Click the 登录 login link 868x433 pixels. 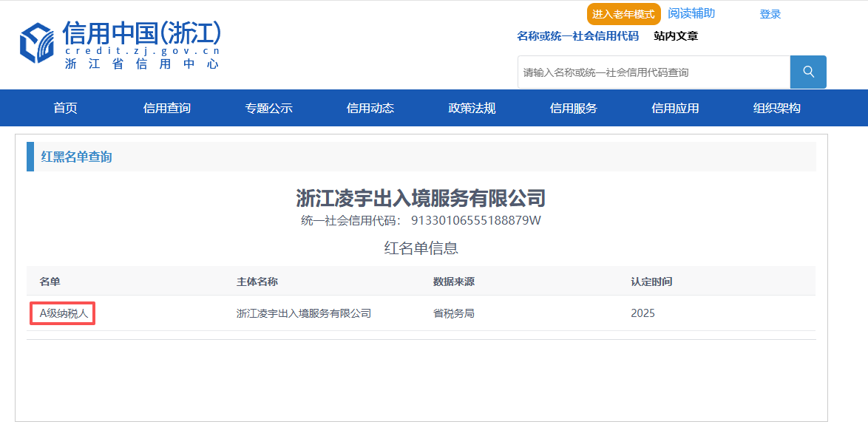[x=770, y=14]
